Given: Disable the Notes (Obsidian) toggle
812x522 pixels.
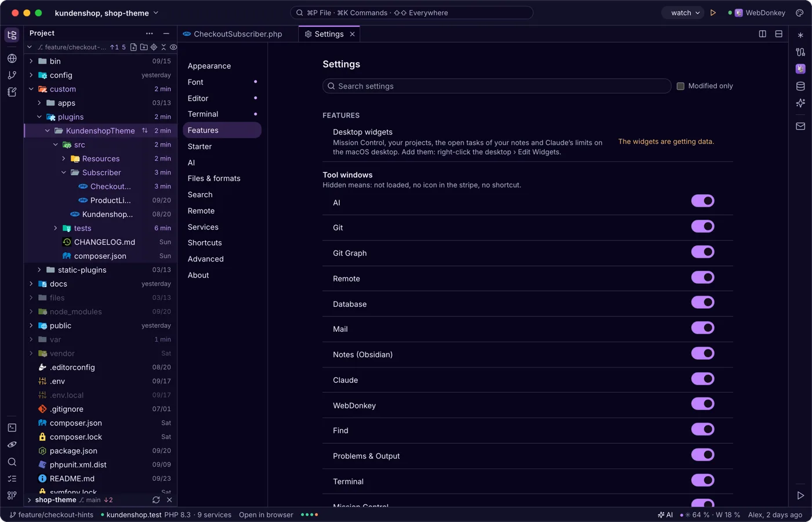Looking at the screenshot, I should [x=702, y=353].
